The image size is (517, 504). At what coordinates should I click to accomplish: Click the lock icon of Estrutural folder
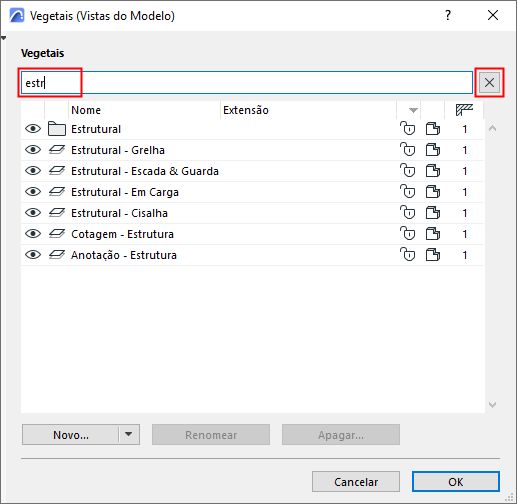(x=407, y=129)
